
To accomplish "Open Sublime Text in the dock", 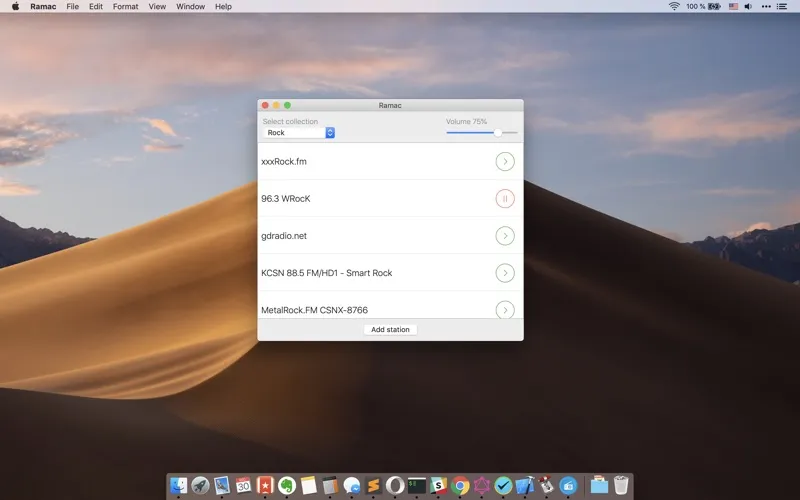I will point(373,485).
